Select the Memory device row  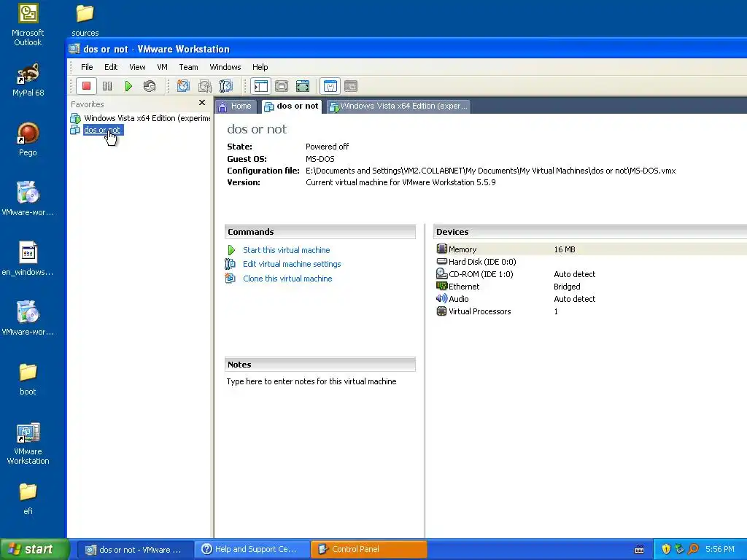591,249
